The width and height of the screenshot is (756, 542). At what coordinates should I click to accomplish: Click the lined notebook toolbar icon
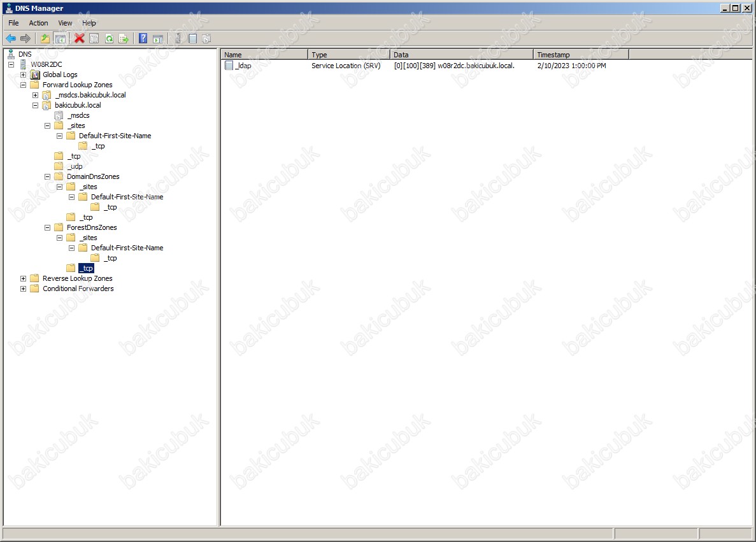(192, 39)
